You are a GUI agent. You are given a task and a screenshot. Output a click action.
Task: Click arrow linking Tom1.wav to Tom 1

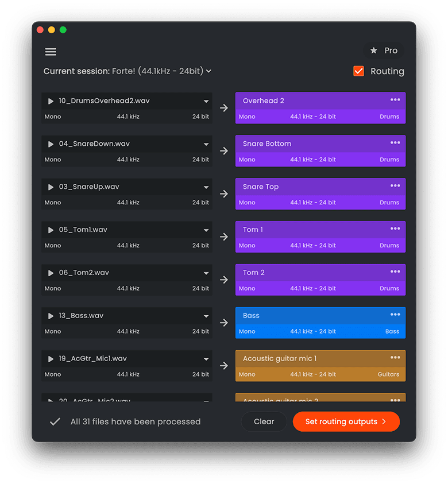tap(224, 237)
